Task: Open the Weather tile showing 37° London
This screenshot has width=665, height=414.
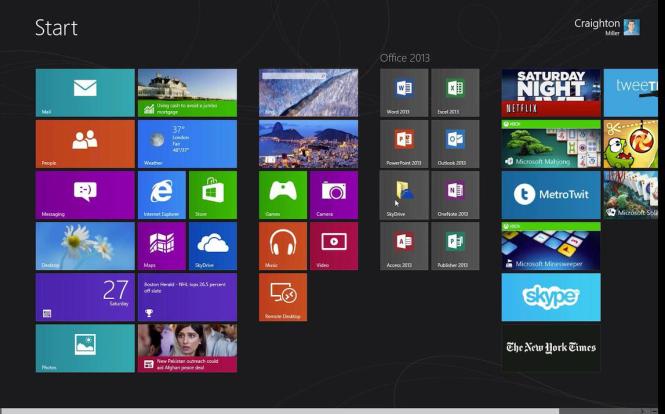Action: click(x=187, y=144)
